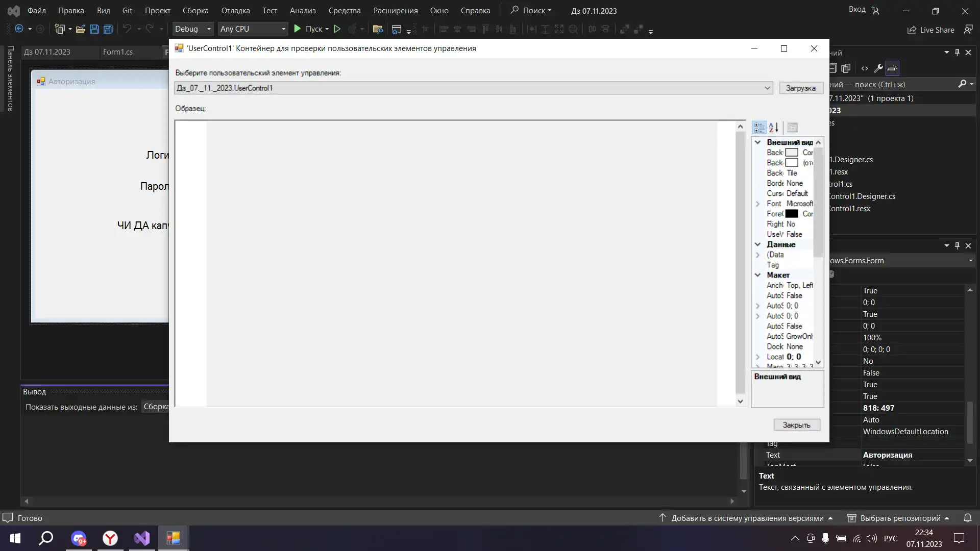Click the Preview Selected Items icon in Solution Explorer
Image resolution: width=980 pixels, height=551 pixels.
point(892,68)
